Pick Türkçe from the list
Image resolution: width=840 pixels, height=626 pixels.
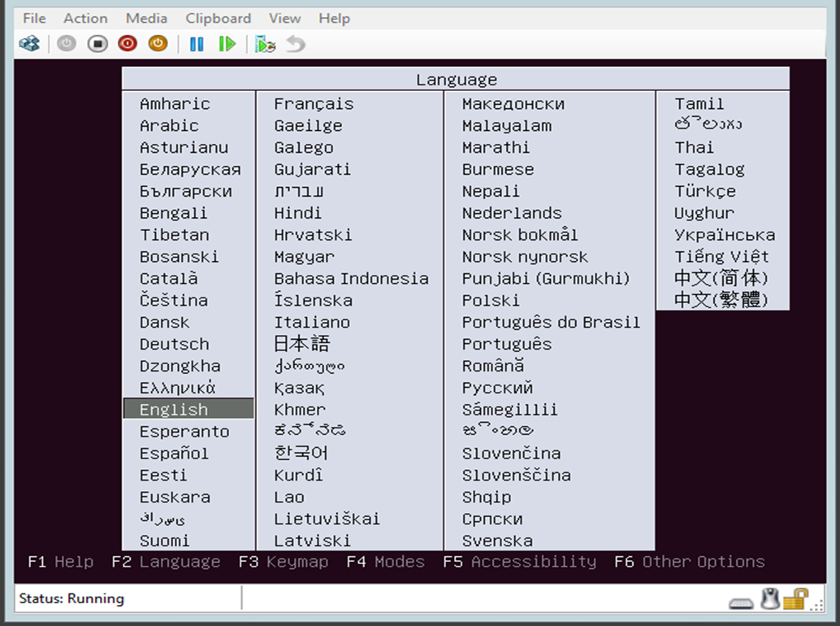705,191
